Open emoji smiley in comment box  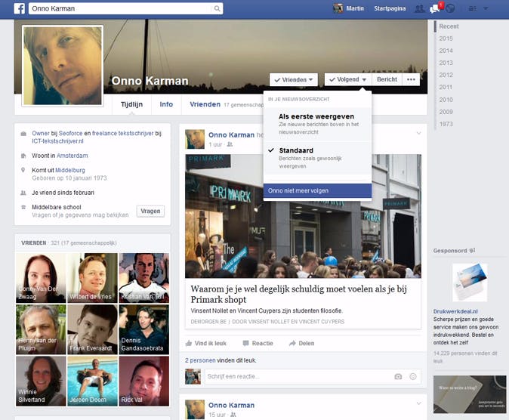(413, 376)
